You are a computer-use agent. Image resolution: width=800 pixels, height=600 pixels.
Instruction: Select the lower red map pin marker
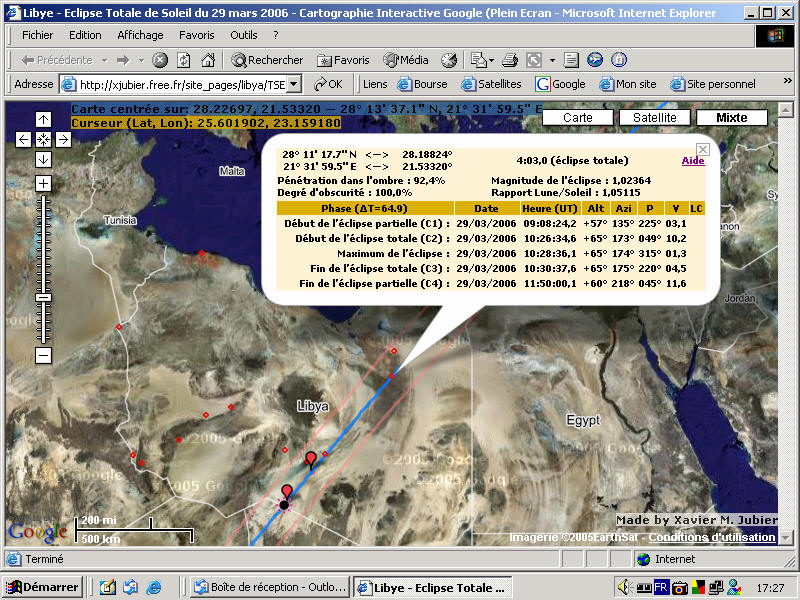(x=287, y=492)
